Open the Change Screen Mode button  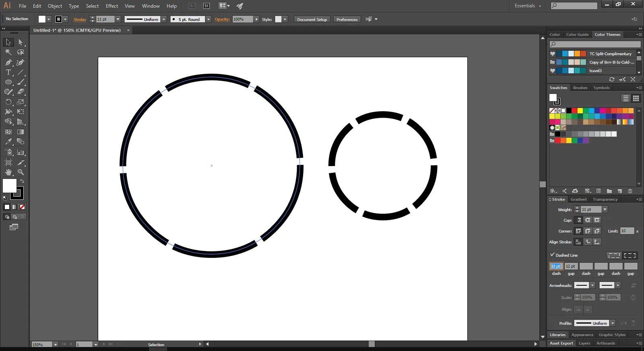(14, 227)
